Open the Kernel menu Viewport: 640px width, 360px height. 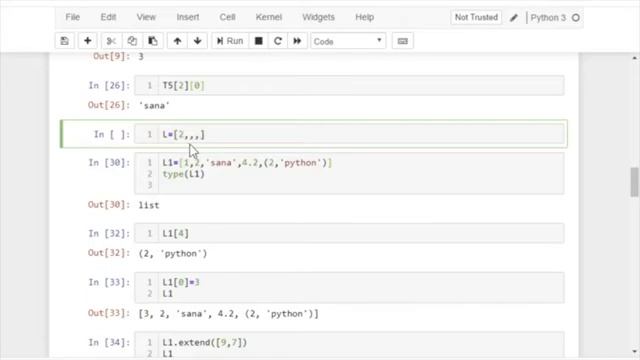click(x=269, y=17)
